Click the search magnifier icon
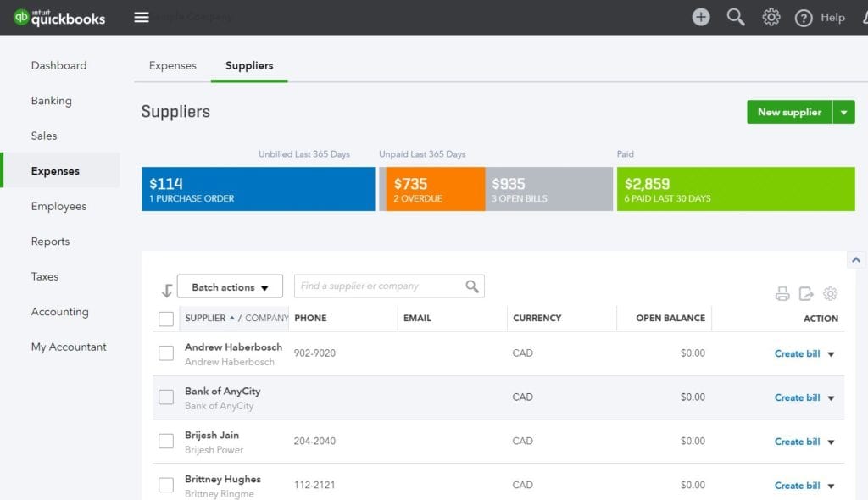The height and width of the screenshot is (500, 868). 735,17
